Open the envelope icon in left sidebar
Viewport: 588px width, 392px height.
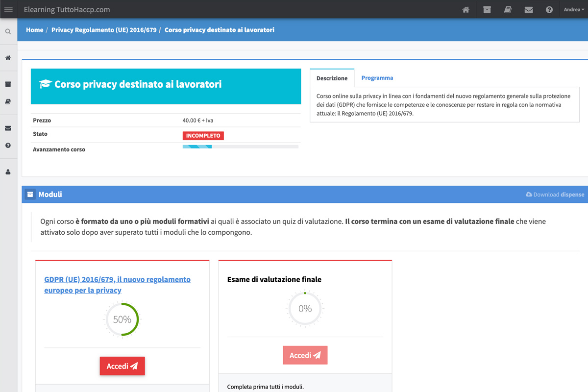coord(8,128)
